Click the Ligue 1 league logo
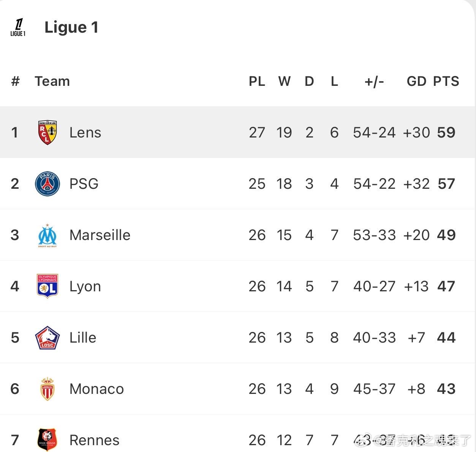 click(18, 27)
